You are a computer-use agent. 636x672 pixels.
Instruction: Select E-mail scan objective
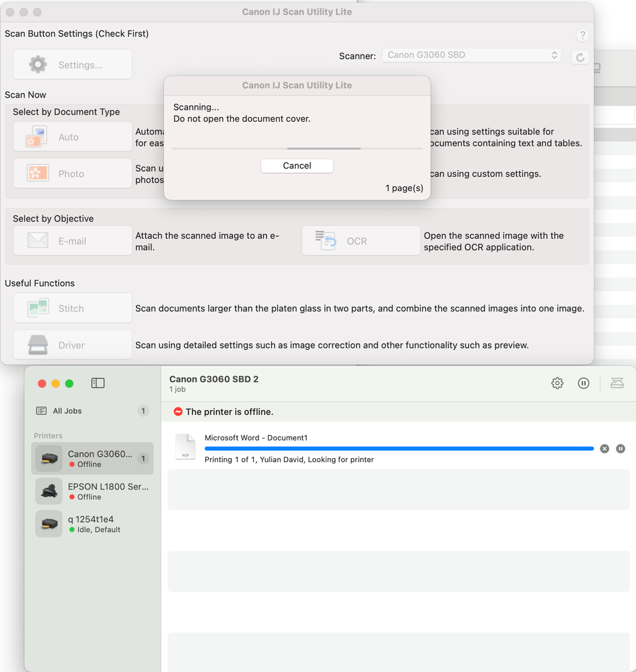[72, 241]
